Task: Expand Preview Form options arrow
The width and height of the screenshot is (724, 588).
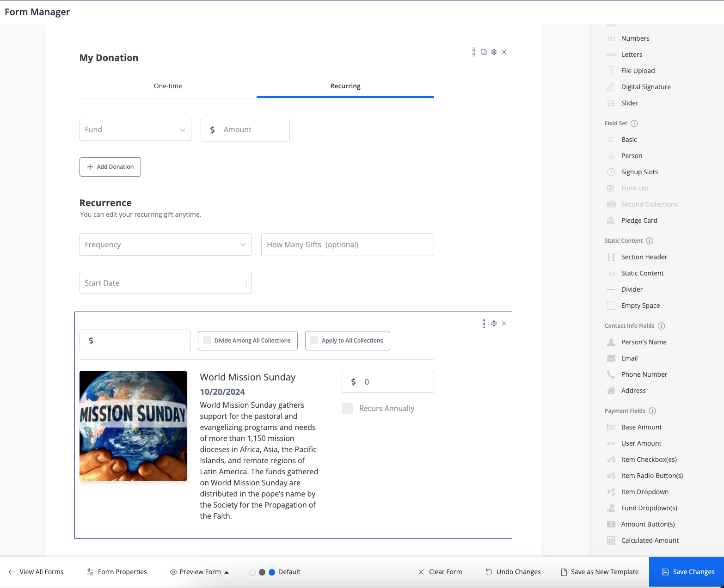Action: pos(227,572)
